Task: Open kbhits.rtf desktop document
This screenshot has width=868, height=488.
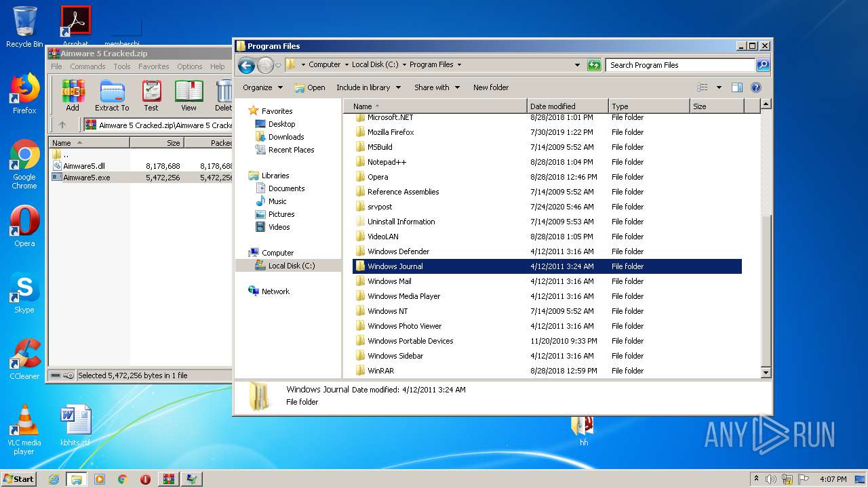Action: [x=75, y=426]
